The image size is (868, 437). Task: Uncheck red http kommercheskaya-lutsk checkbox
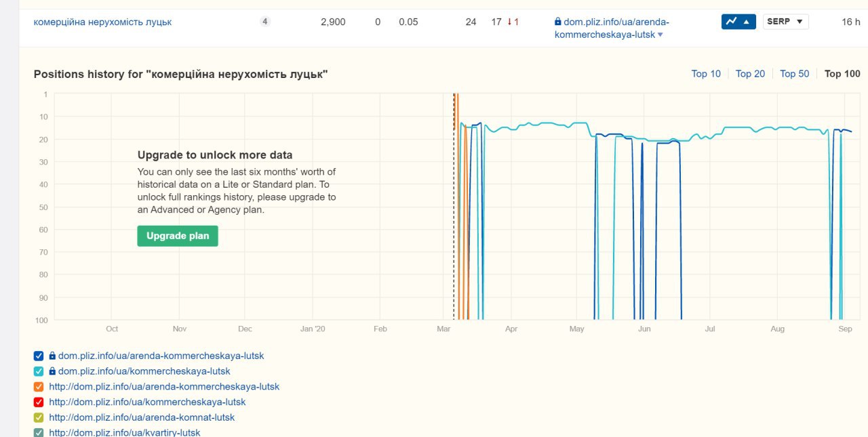(39, 402)
